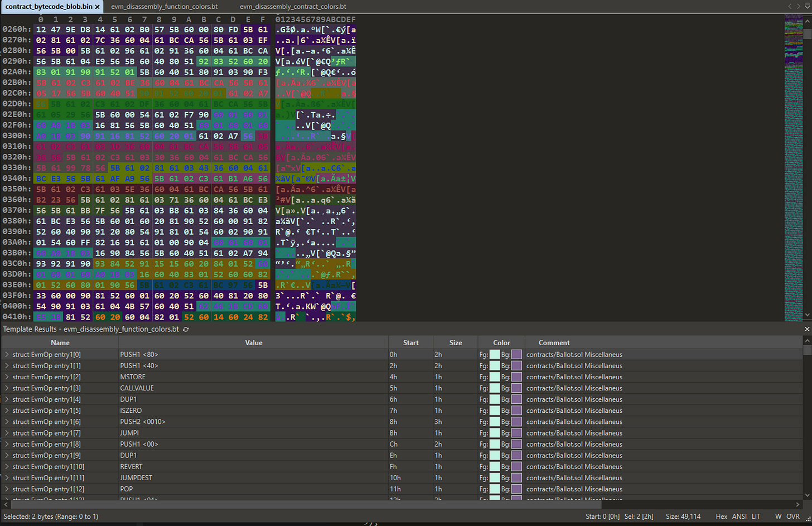The image size is (812, 526).
Task: Click Start: 0 [0h] in status bar
Action: pyautogui.click(x=602, y=517)
